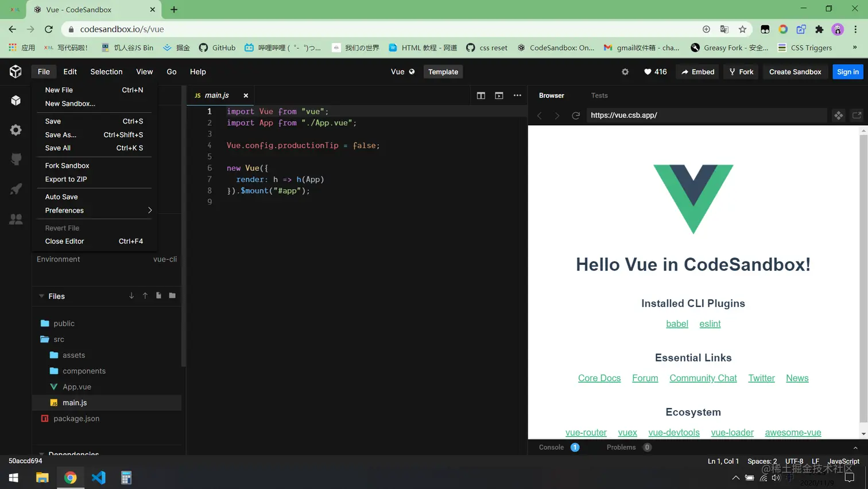Create a new folder in Files panel
The width and height of the screenshot is (868, 489).
point(172,296)
